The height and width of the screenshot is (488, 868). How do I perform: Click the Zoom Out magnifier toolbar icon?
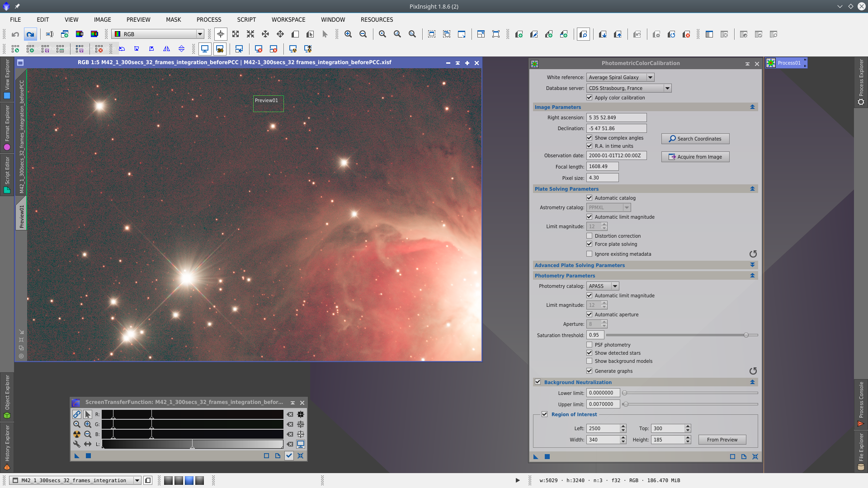363,34
